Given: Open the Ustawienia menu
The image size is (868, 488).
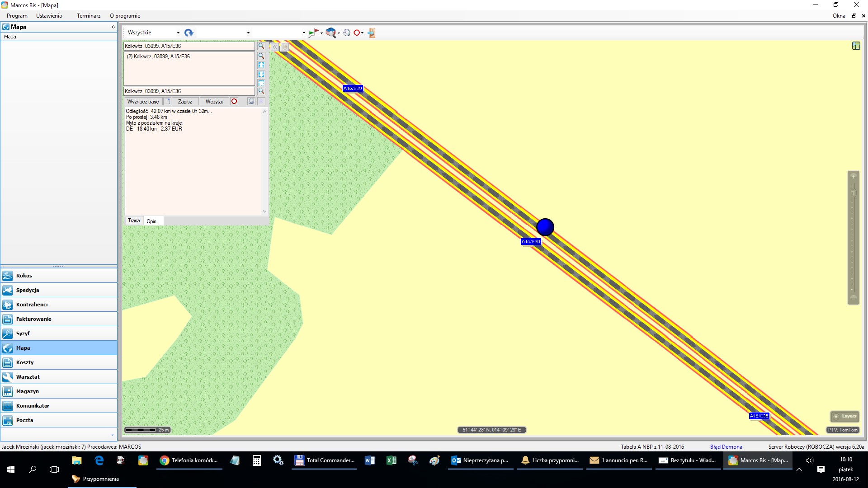Looking at the screenshot, I should point(49,16).
